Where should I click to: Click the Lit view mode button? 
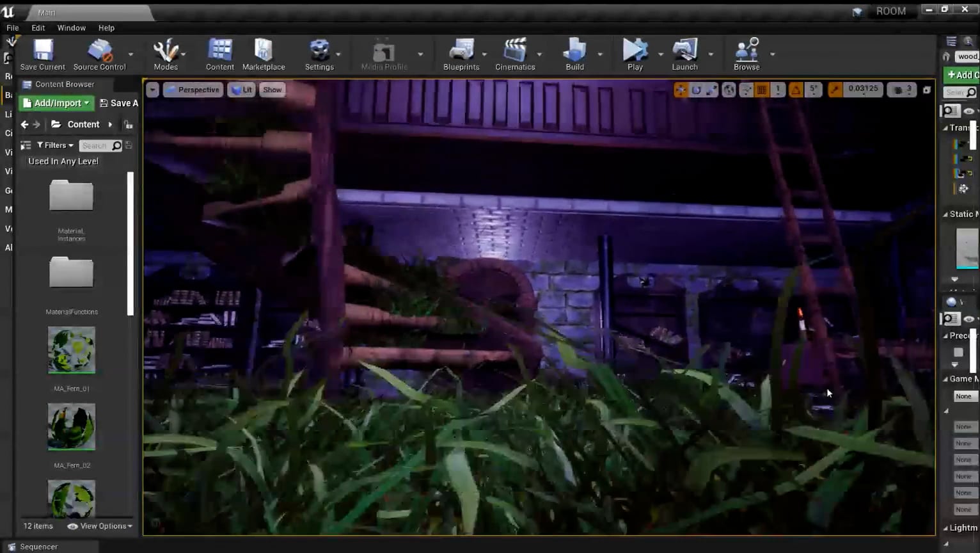point(242,90)
